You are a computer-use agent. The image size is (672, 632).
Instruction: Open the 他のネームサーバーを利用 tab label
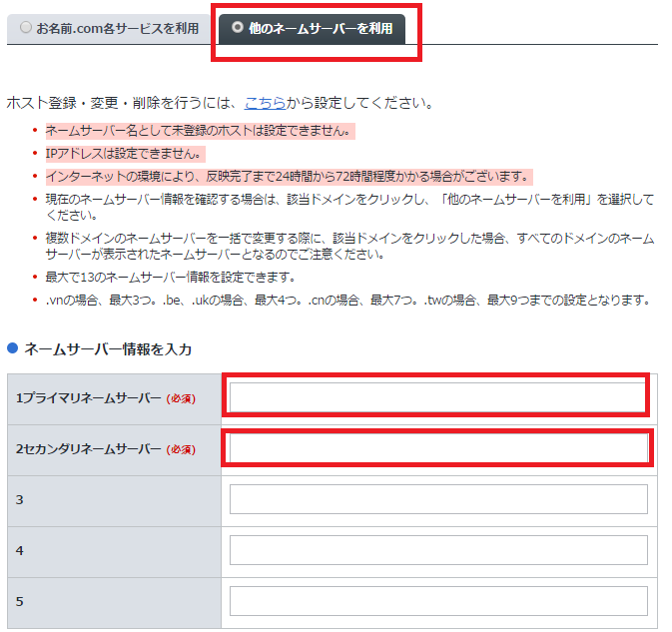point(321,29)
